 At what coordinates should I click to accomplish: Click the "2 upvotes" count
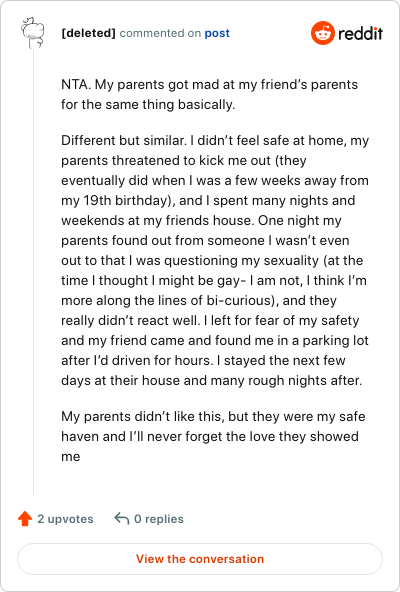click(65, 519)
